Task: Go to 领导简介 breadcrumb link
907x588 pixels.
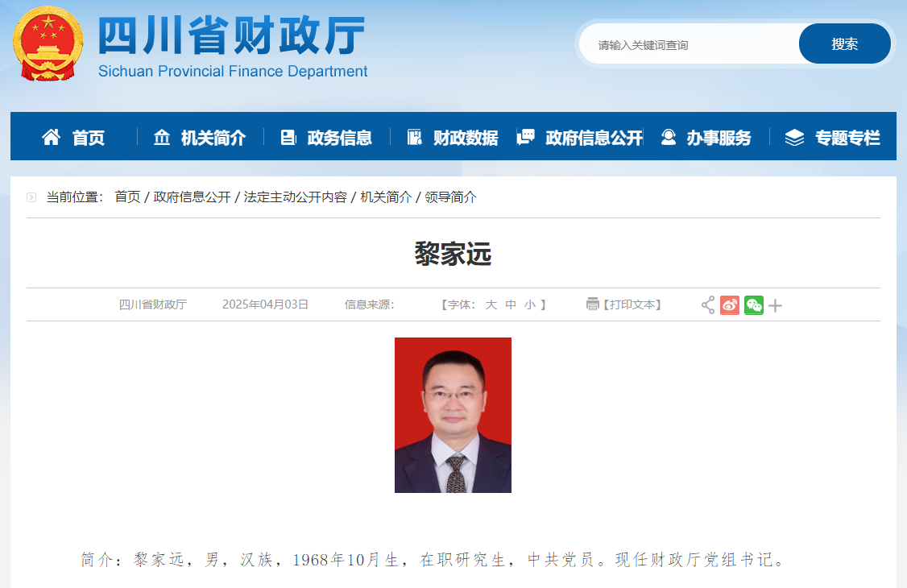Action: coord(450,197)
